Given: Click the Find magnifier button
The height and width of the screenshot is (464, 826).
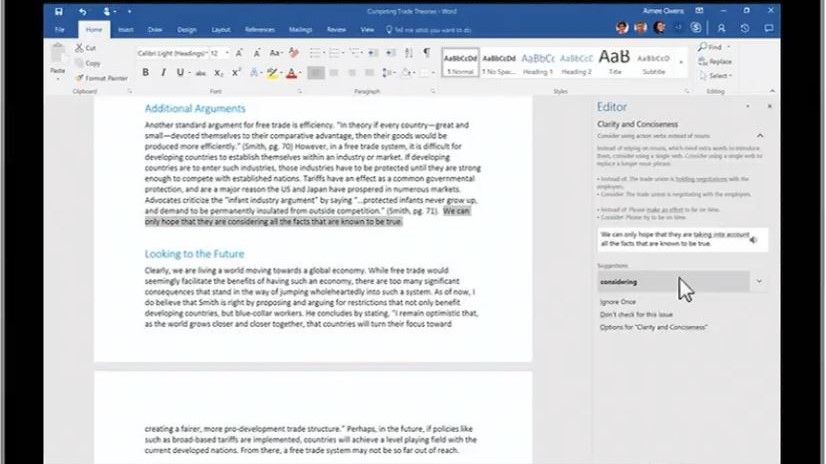Looking at the screenshot, I should [x=710, y=47].
